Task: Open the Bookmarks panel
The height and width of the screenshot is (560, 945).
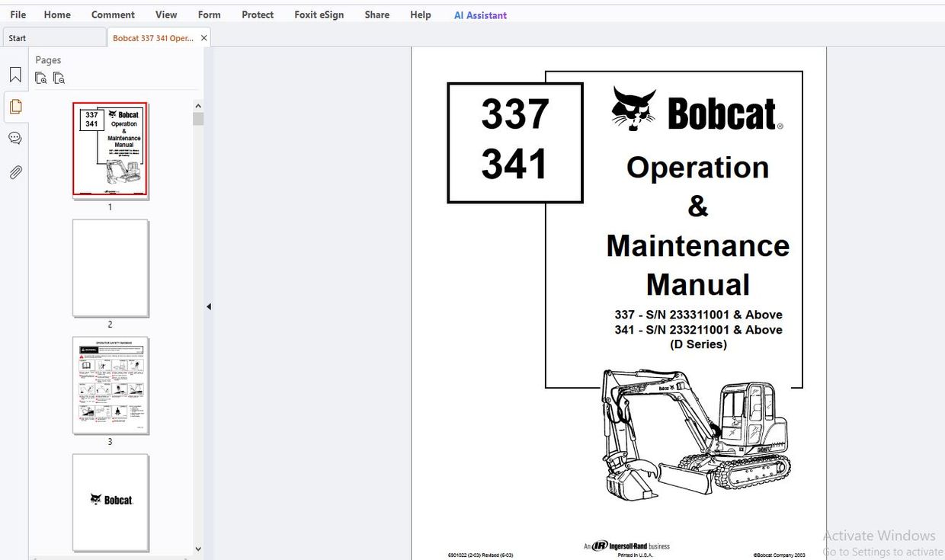Action: [15, 73]
